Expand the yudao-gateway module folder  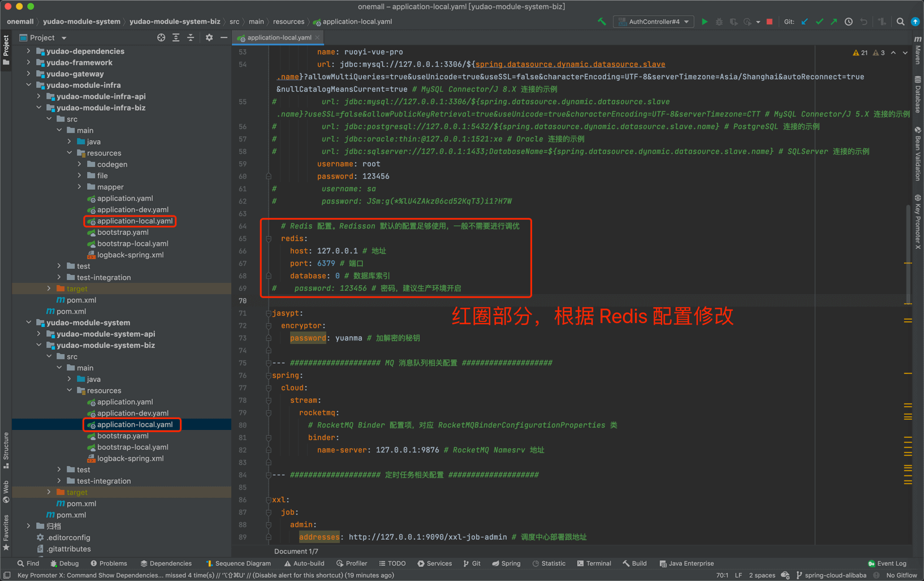coord(29,74)
